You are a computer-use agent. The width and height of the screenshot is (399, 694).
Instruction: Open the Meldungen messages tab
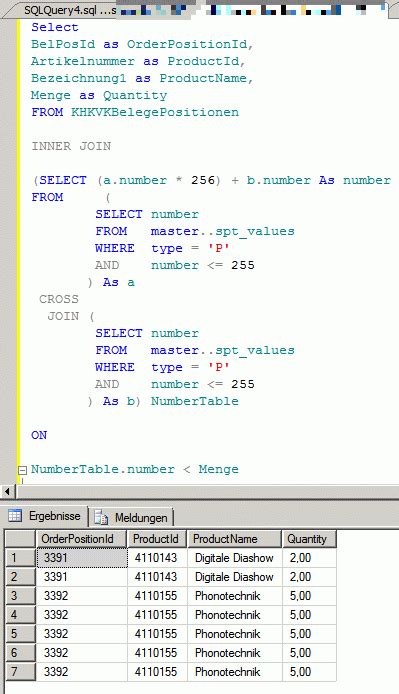[131, 517]
